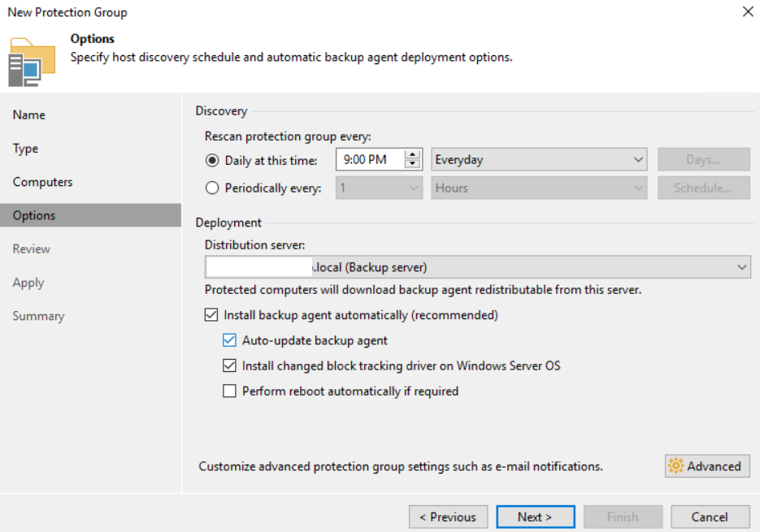Click the 9:00 PM time field
Screen dimensions: 760x532
pos(370,160)
